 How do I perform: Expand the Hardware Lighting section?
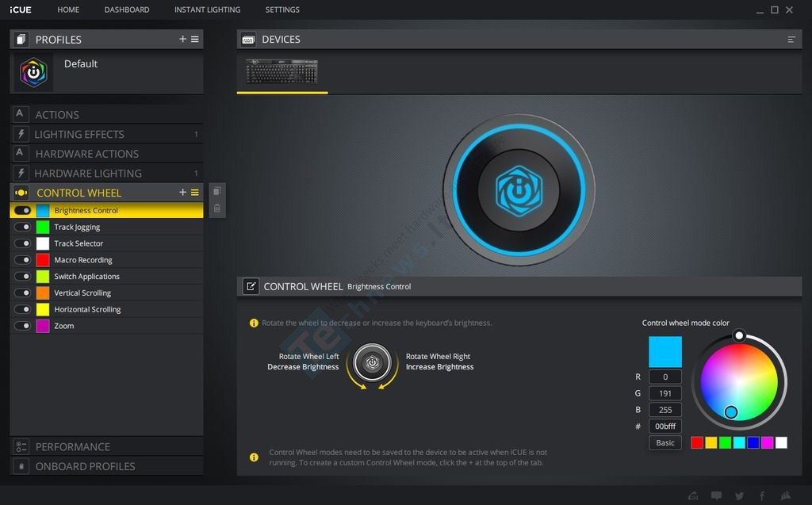click(x=107, y=173)
